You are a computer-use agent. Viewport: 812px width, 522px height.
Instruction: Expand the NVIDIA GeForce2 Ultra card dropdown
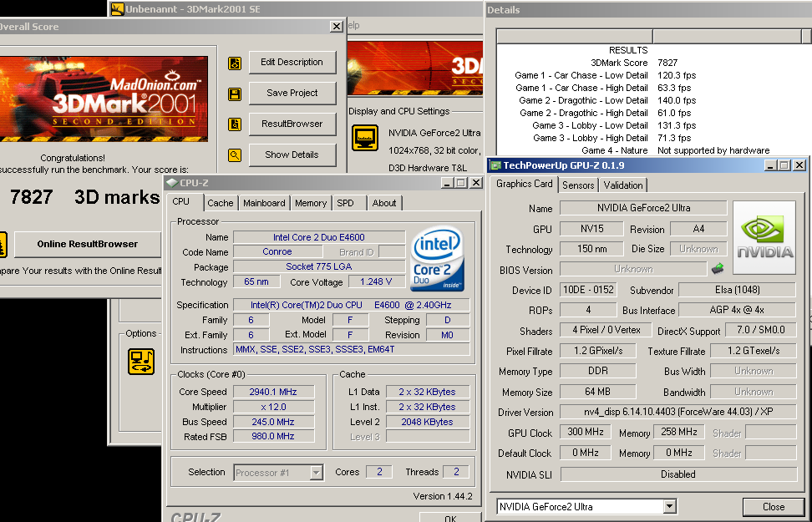pos(669,506)
